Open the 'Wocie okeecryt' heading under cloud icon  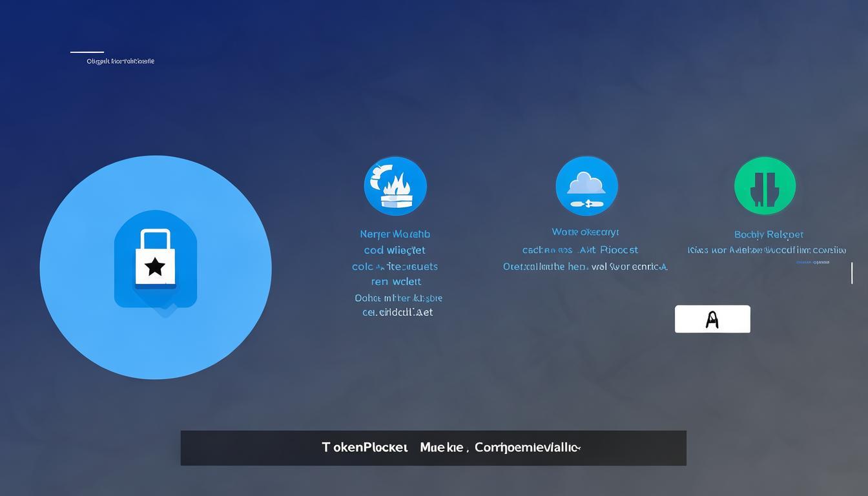pyautogui.click(x=585, y=232)
